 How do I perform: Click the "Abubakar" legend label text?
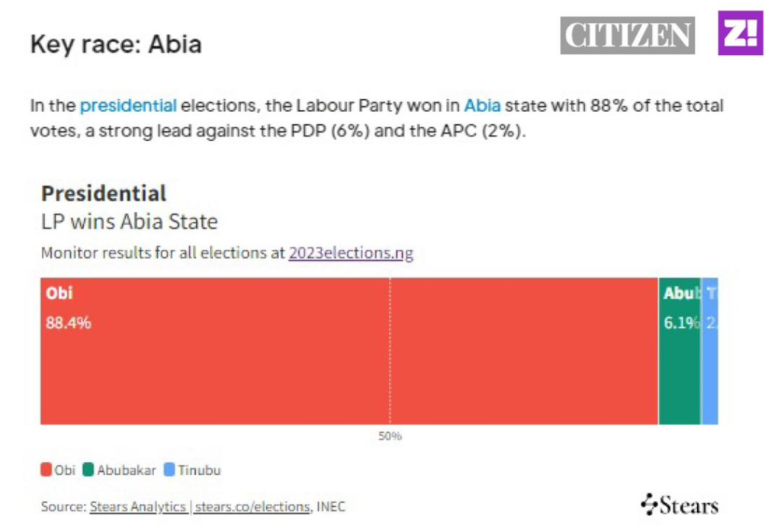click(126, 470)
